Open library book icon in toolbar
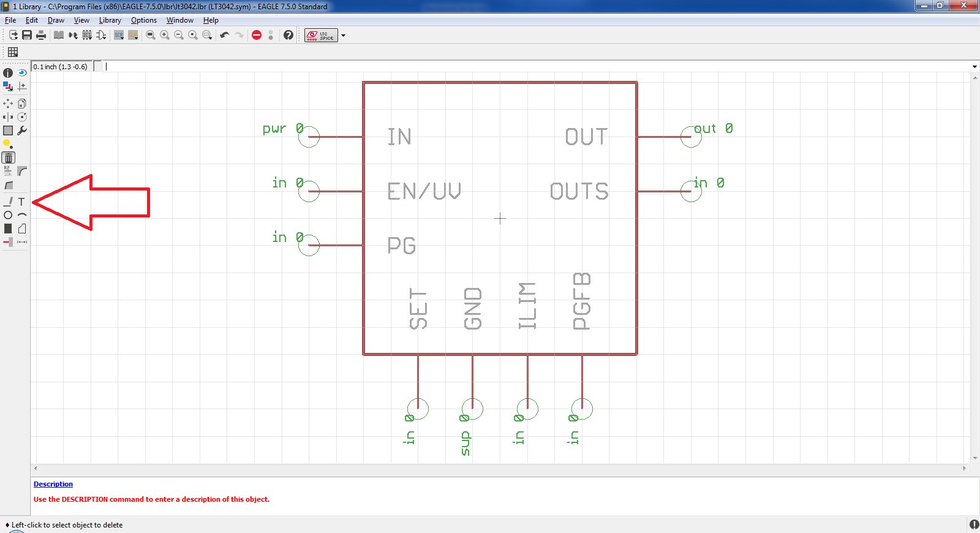The image size is (980, 533). tap(59, 35)
